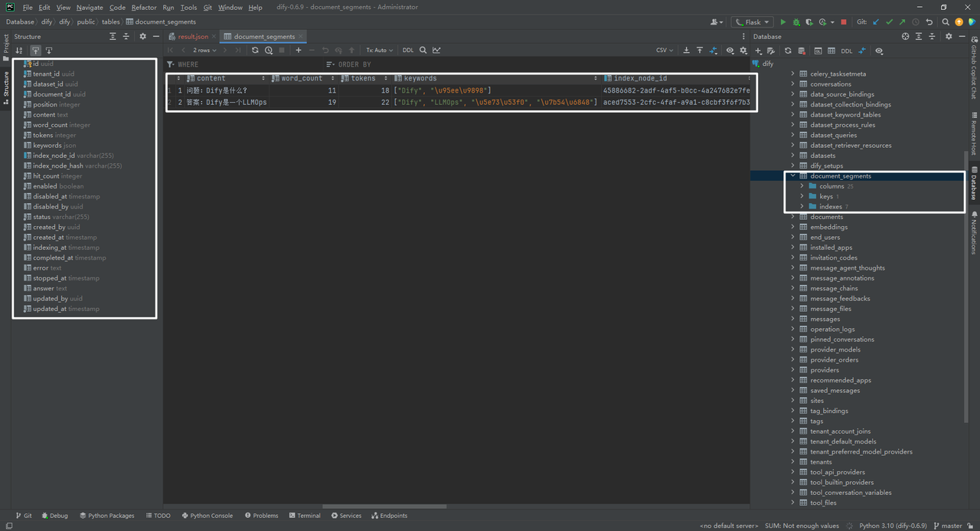
Task: Open the Python Console tool window
Action: (x=207, y=516)
